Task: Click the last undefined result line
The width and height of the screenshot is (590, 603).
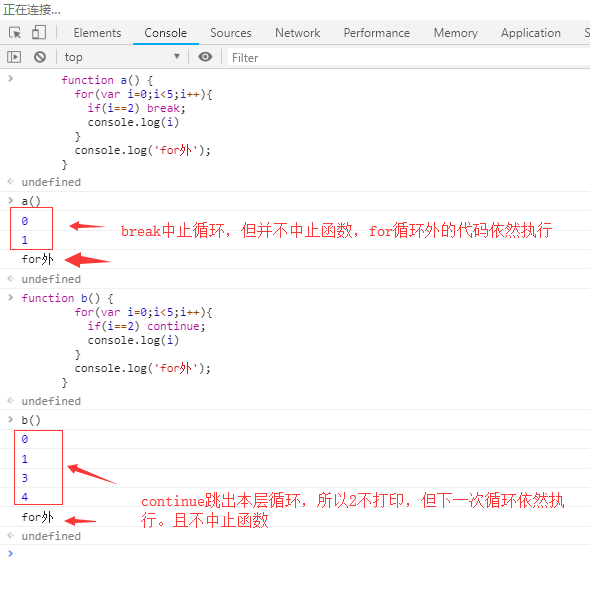Action: click(51, 536)
